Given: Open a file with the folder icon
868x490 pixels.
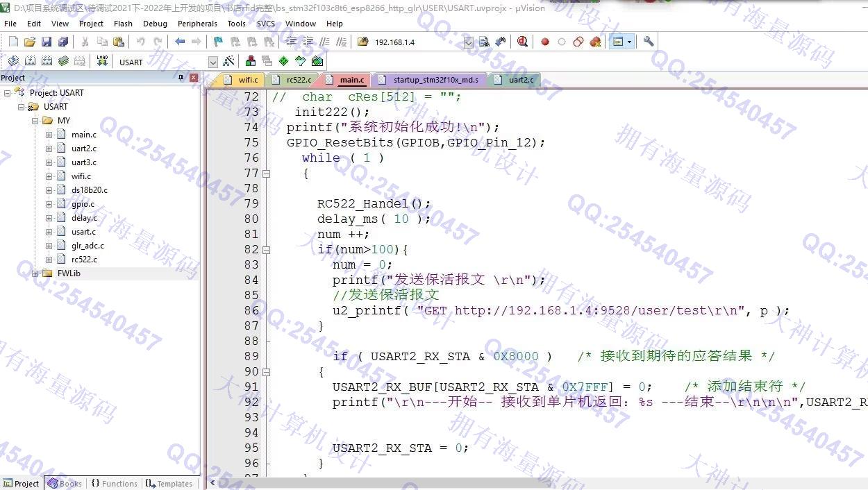Looking at the screenshot, I should click(30, 42).
